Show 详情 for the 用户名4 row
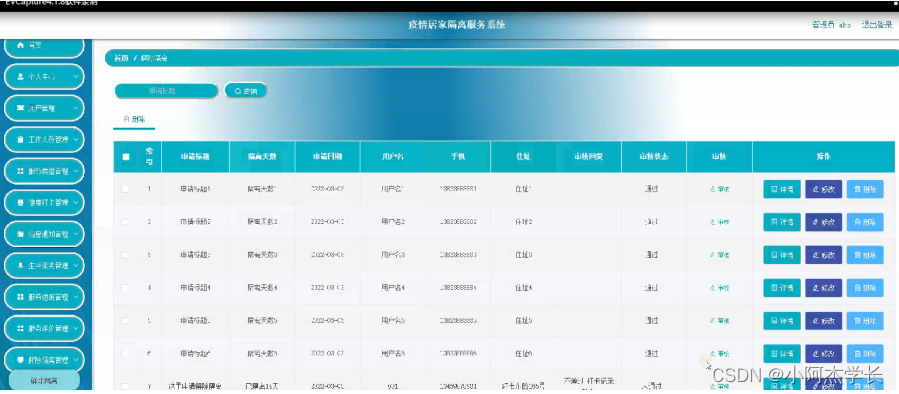The height and width of the screenshot is (394, 899). (x=781, y=288)
